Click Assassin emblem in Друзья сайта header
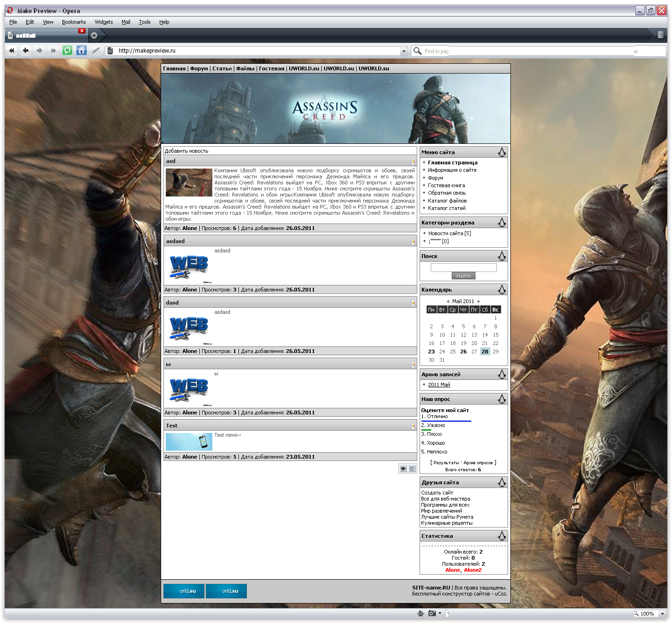Viewport: 672px width, 623px height. (502, 482)
